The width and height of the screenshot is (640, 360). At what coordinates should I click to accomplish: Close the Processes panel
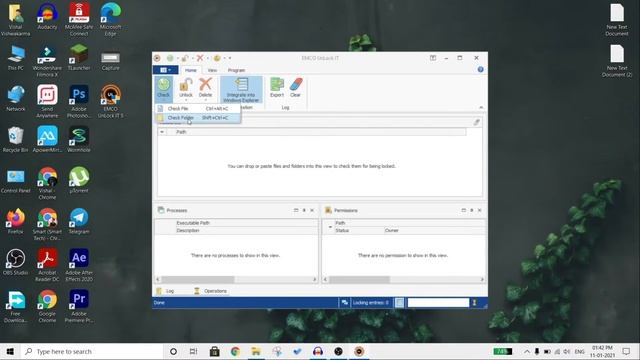pos(312,210)
